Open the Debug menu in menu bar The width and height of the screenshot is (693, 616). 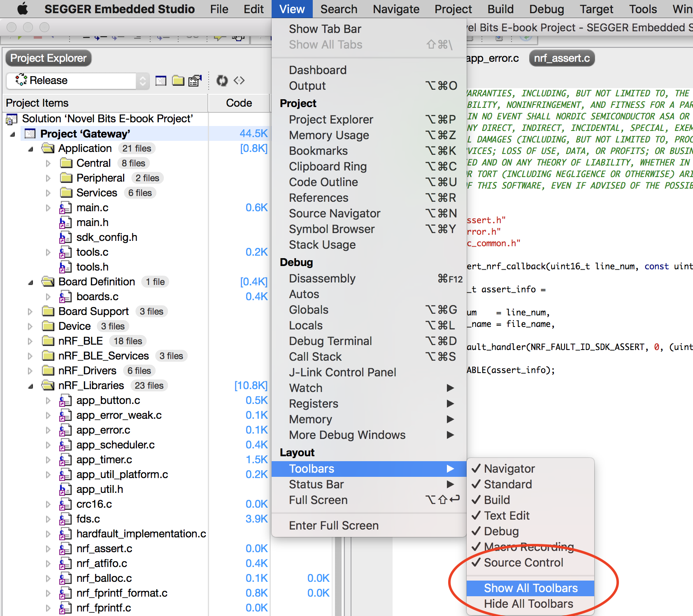click(x=546, y=9)
